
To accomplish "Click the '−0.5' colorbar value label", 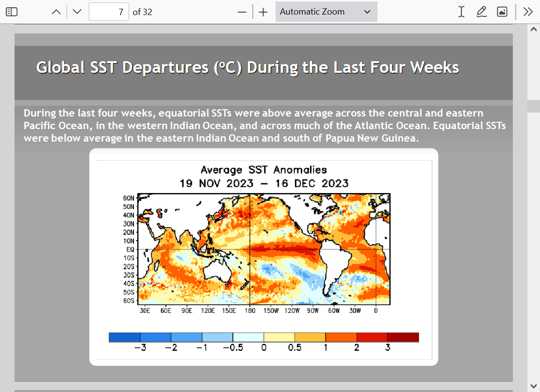I will (233, 347).
